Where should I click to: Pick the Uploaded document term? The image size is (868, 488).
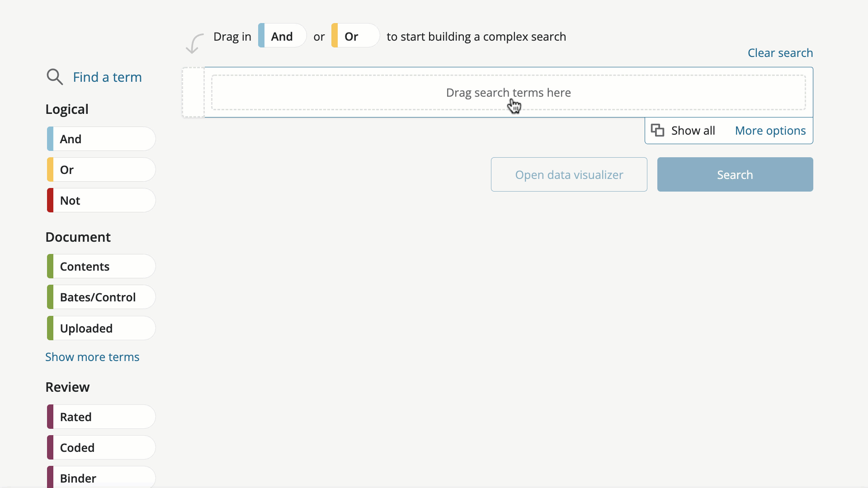click(x=101, y=328)
